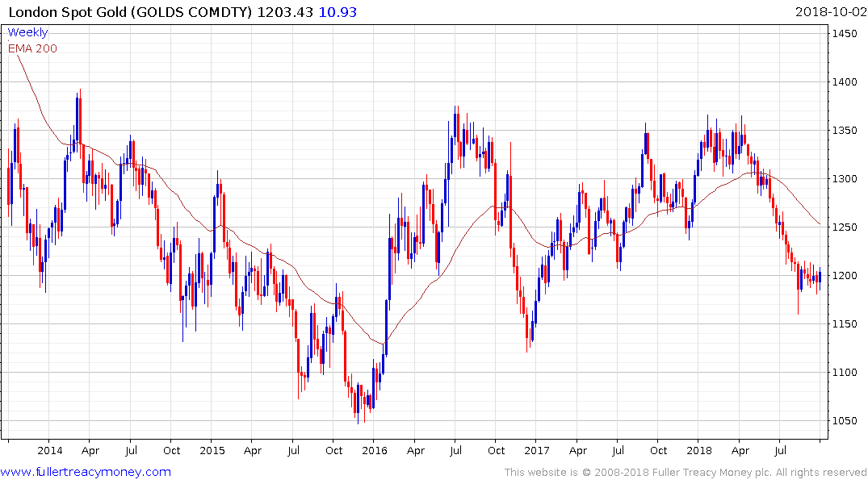The image size is (868, 484).
Task: Click the 1200 price axis label
Action: pyautogui.click(x=845, y=275)
